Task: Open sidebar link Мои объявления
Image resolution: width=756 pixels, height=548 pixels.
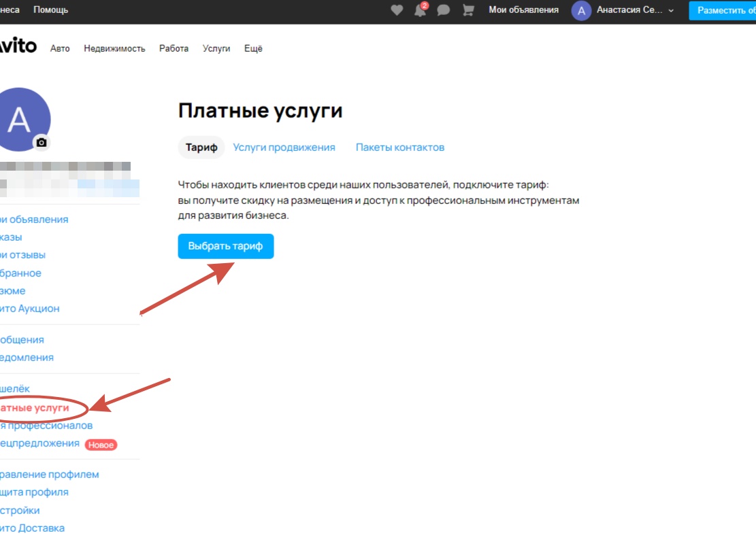Action: pyautogui.click(x=34, y=220)
